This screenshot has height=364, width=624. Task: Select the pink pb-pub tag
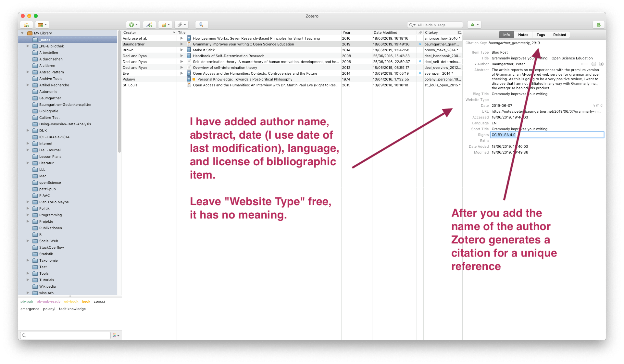click(x=27, y=301)
